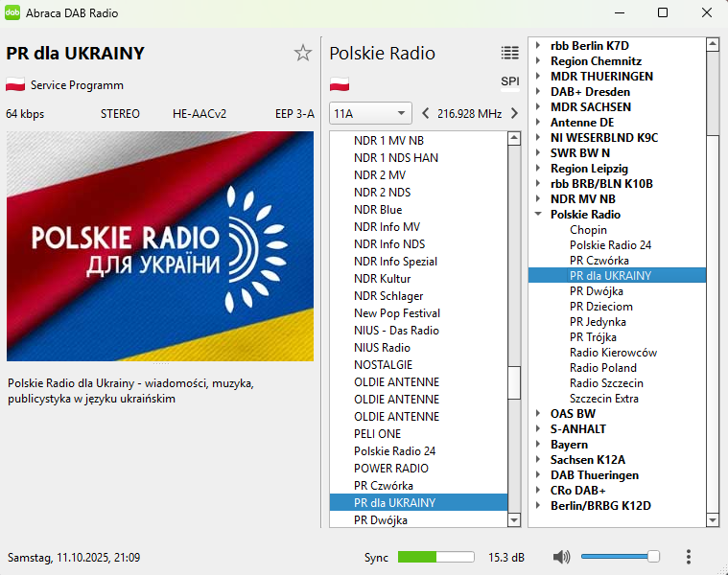Choose Chopin station in ensemble tree
This screenshot has height=575, width=728.
pyautogui.click(x=588, y=230)
